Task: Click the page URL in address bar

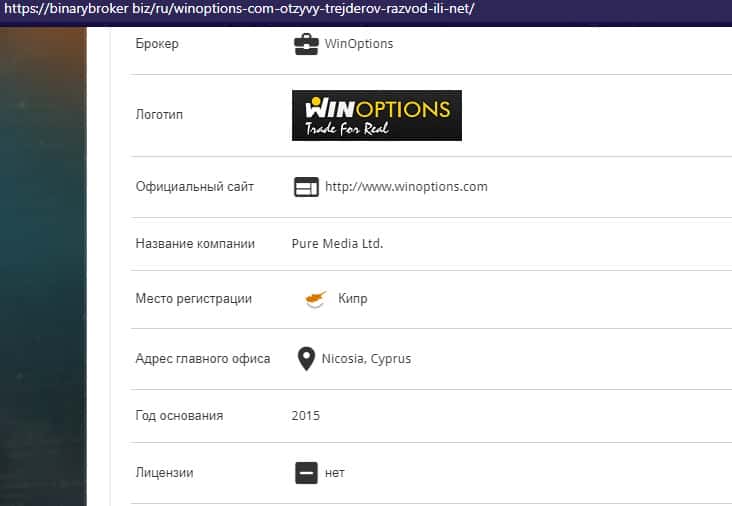Action: [x=238, y=9]
